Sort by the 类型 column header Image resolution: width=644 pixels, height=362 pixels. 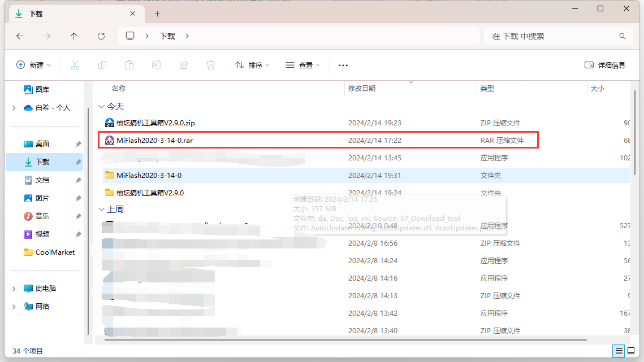487,88
